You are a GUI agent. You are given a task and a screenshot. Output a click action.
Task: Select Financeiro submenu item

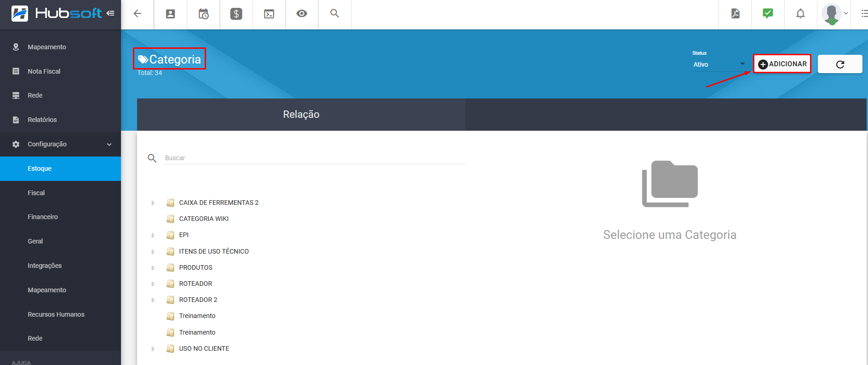click(x=60, y=217)
